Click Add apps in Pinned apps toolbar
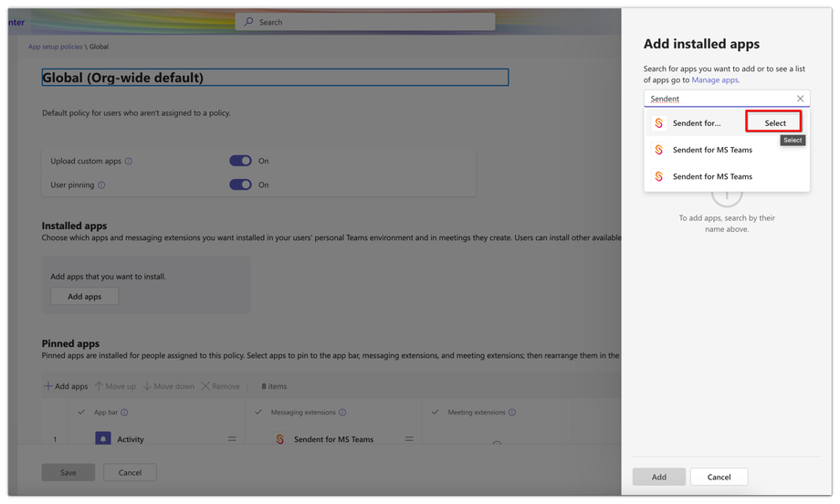This screenshot has width=840, height=504. 66,386
